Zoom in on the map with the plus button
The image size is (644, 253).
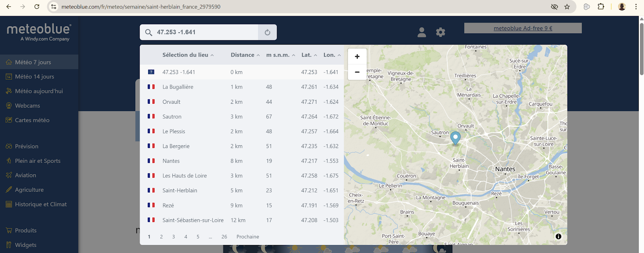click(357, 57)
